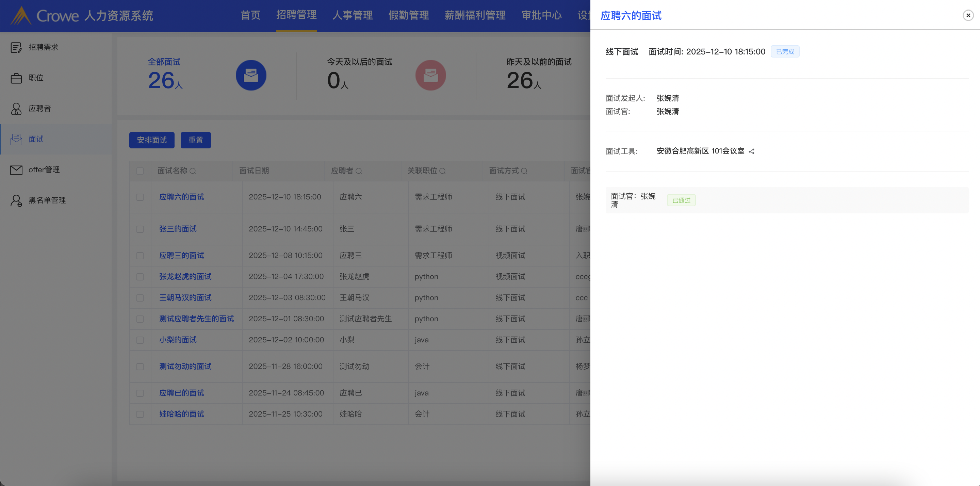The width and height of the screenshot is (980, 486).
Task: Click the 应聘者 person icon in sidebar
Action: pos(16,109)
